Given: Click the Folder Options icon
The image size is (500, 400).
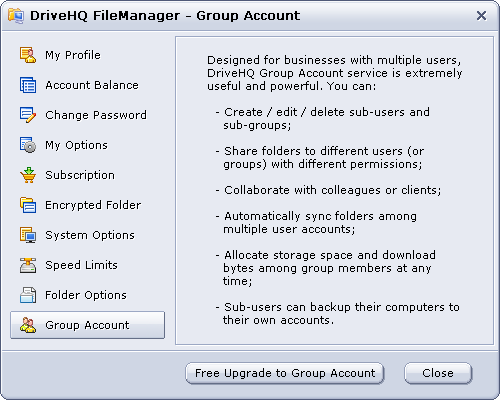Looking at the screenshot, I should (28, 295).
